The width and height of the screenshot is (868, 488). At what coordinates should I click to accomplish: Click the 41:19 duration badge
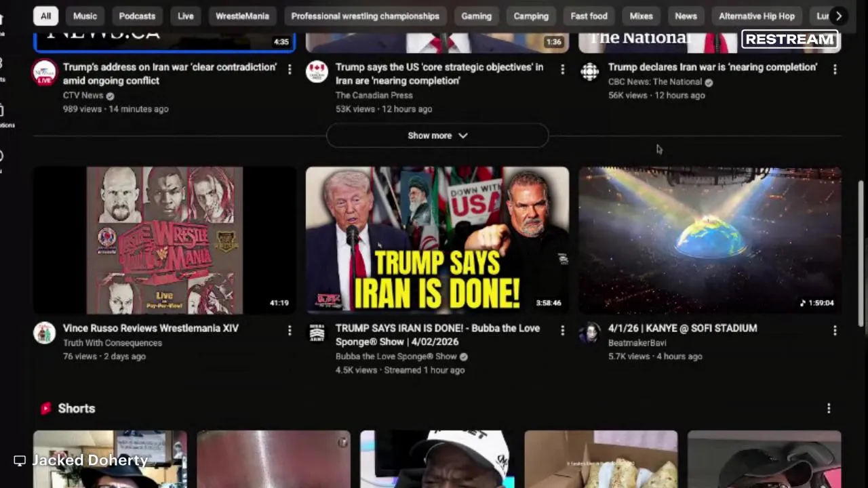pyautogui.click(x=279, y=303)
